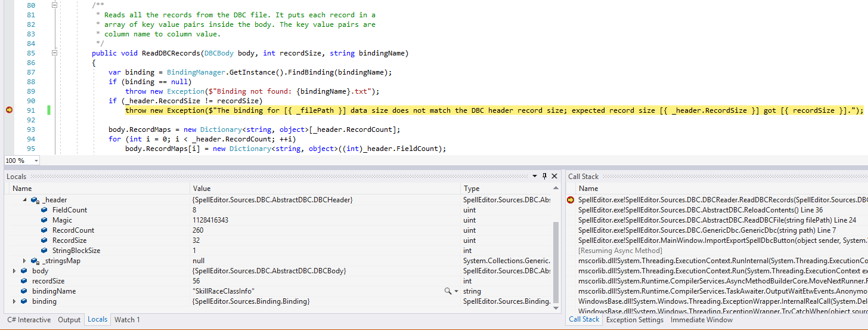Screen dimensions: 868x330
Task: Select the RecordCount value 260
Action: (325, 230)
